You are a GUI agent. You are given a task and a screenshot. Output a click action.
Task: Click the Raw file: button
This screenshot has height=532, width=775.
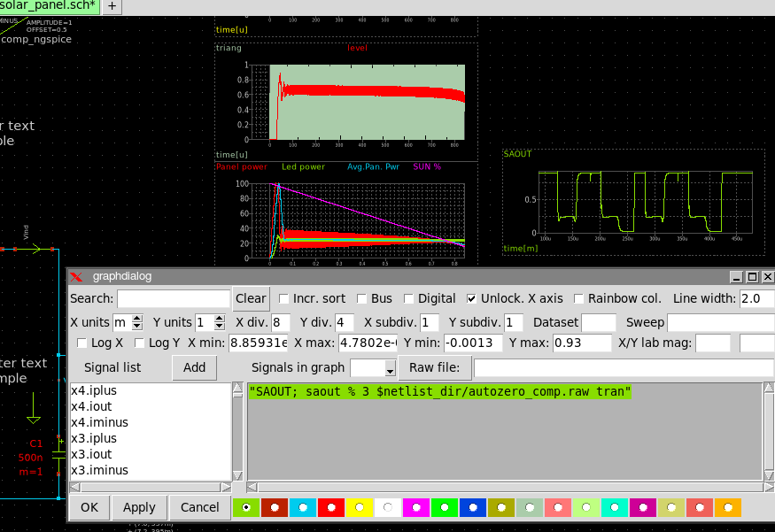coord(434,367)
